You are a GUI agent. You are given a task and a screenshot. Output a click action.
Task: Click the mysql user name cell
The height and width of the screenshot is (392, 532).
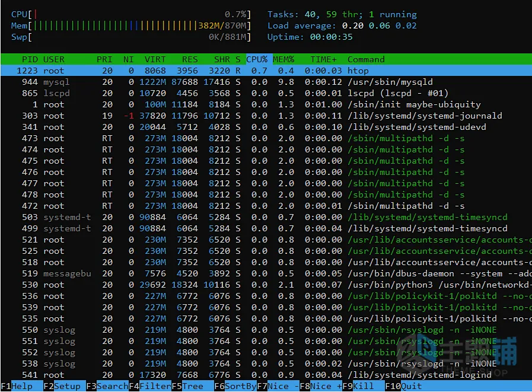coord(56,82)
